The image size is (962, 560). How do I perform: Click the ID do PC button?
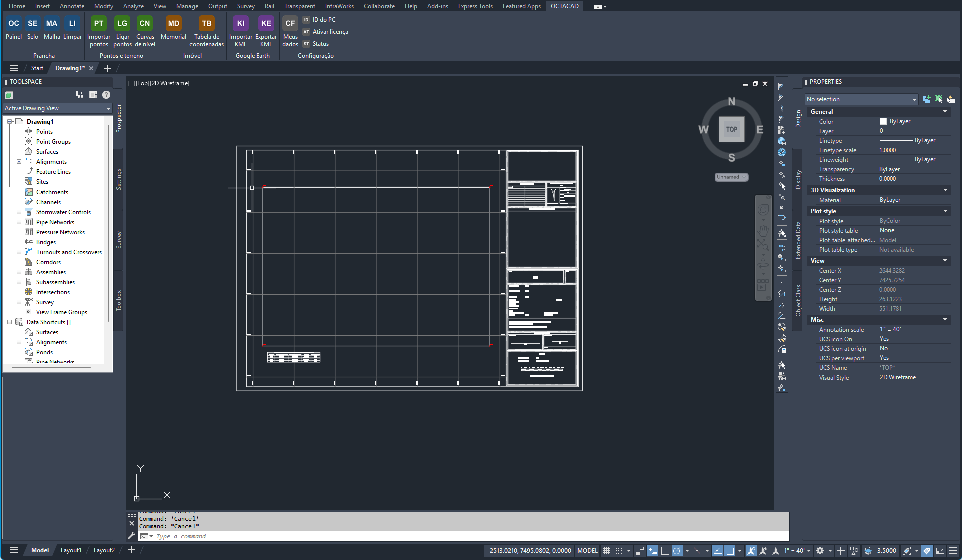(x=319, y=20)
